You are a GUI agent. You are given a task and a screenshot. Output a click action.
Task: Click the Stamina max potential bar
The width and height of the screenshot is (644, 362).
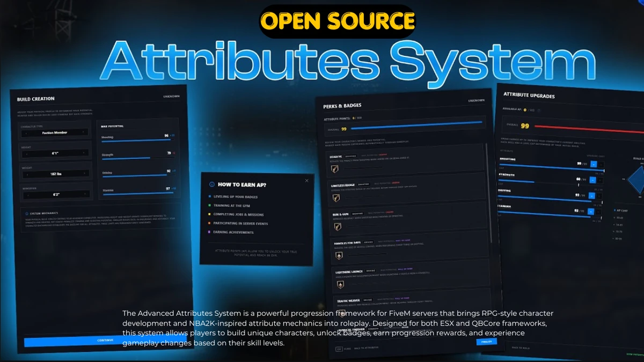click(140, 194)
